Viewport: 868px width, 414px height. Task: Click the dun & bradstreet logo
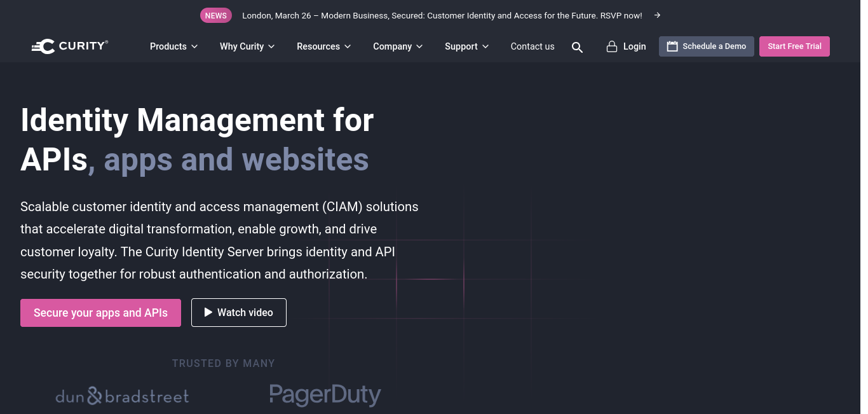coord(122,396)
